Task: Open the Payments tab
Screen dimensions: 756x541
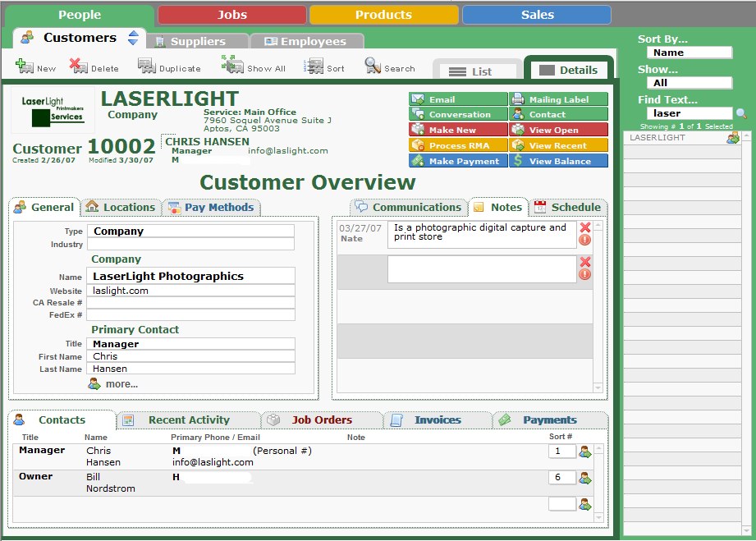Action: point(550,420)
